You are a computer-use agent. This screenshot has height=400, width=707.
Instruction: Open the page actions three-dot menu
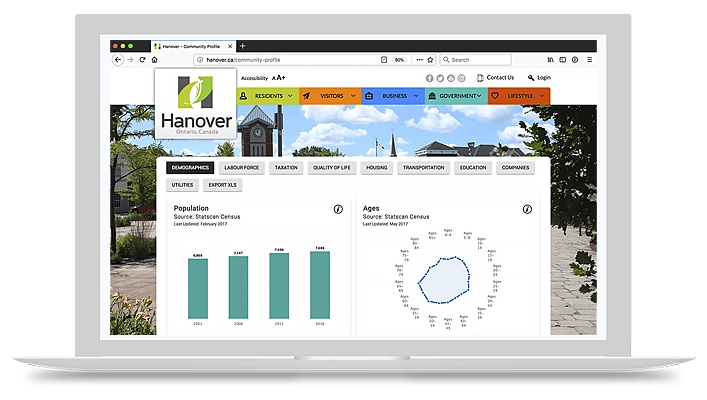click(x=419, y=60)
